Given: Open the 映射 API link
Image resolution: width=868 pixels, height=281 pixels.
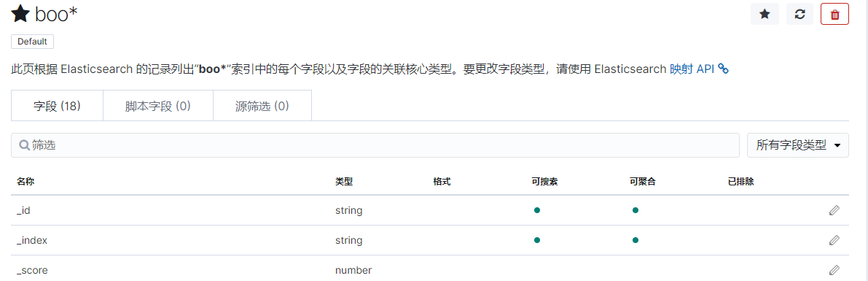Looking at the screenshot, I should (692, 69).
